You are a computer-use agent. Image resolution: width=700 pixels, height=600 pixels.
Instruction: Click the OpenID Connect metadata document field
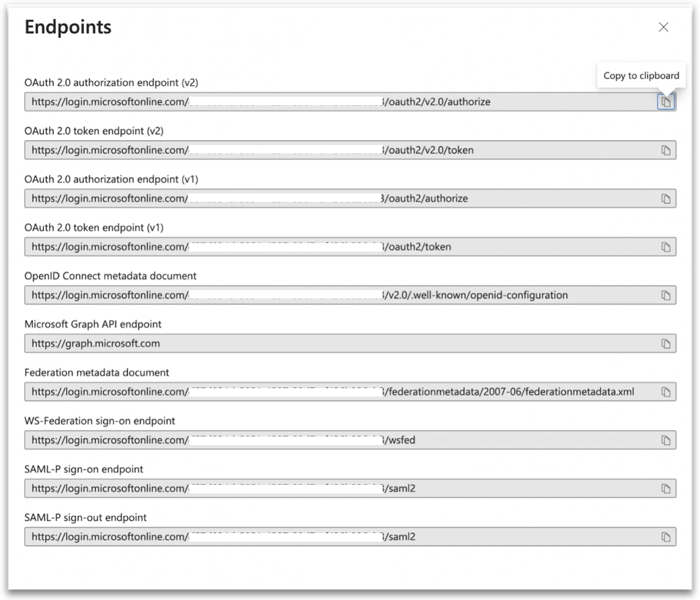(340, 295)
